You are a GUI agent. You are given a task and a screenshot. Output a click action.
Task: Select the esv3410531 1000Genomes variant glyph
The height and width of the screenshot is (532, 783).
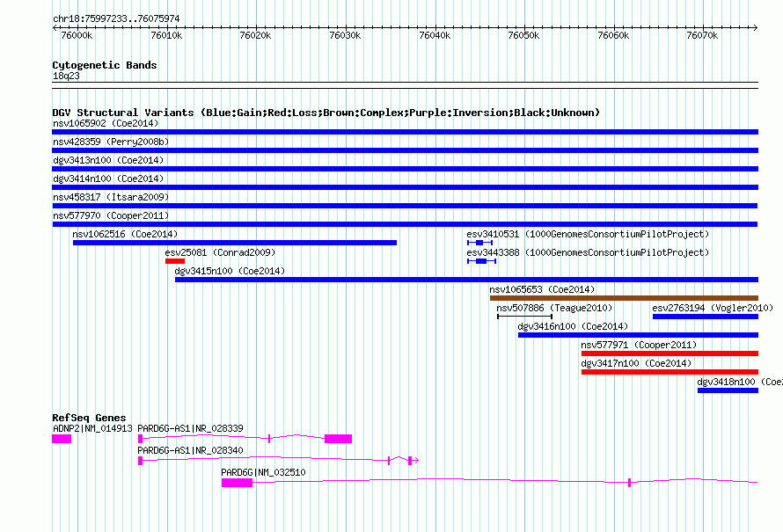tap(479, 243)
